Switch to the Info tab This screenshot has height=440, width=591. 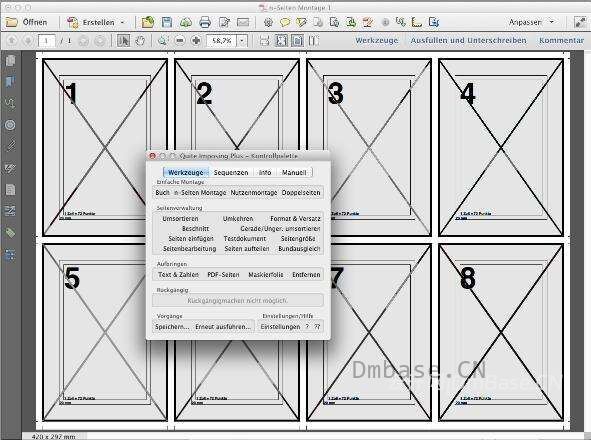(x=265, y=172)
